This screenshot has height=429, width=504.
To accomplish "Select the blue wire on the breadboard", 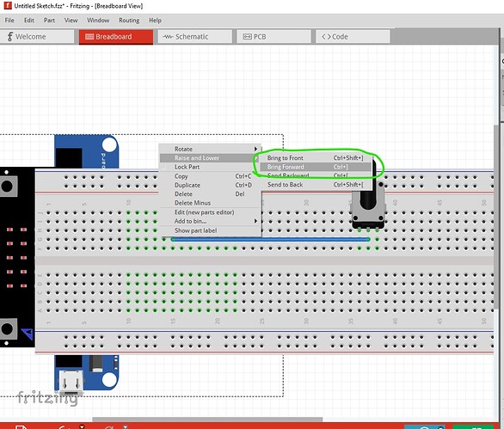I will point(270,239).
